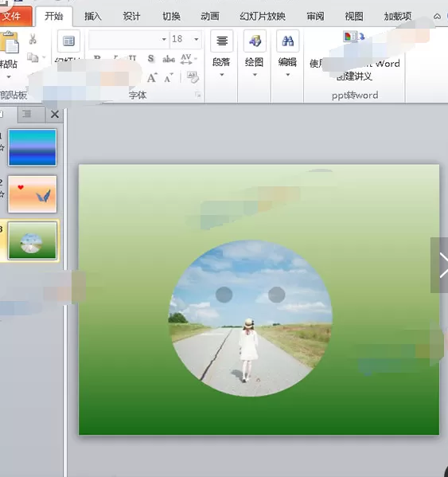Clear formatting eraser icon

tap(193, 77)
